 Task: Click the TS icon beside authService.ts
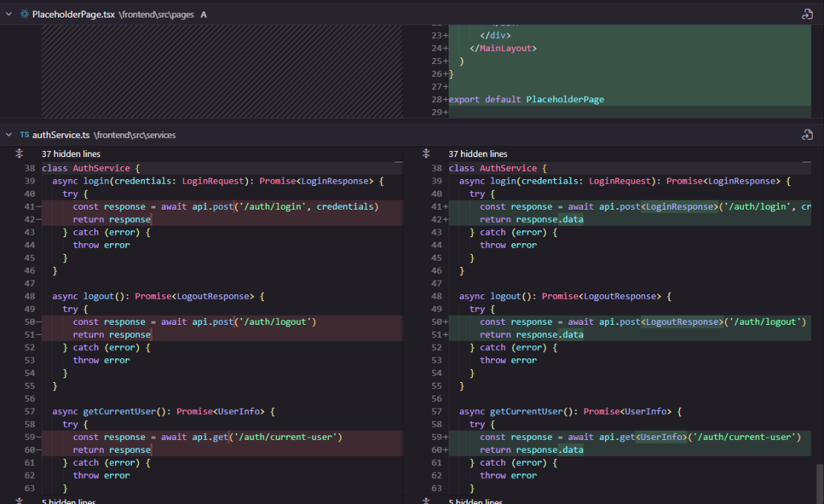click(x=24, y=135)
